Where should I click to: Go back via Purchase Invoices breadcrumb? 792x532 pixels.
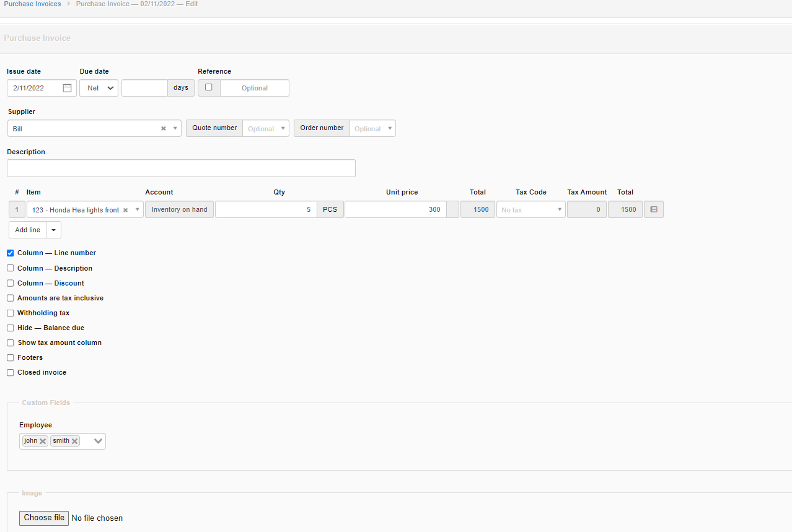tap(32, 4)
